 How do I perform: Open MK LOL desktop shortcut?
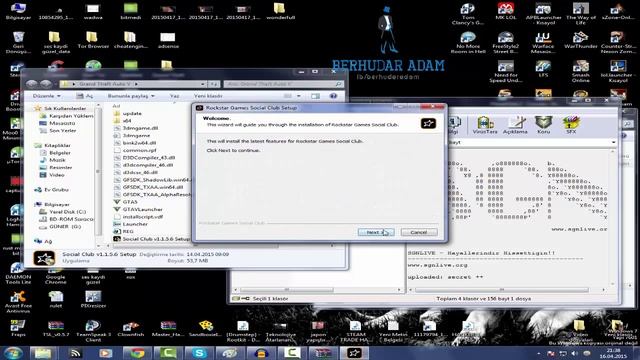[x=506, y=11]
